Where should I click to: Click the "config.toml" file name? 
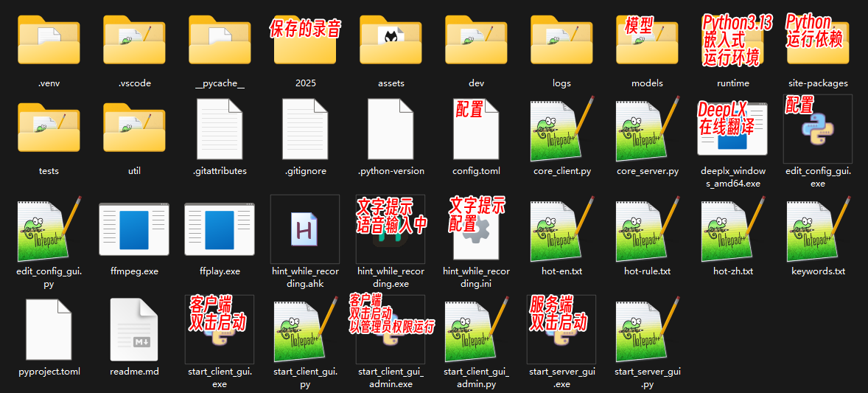(476, 171)
